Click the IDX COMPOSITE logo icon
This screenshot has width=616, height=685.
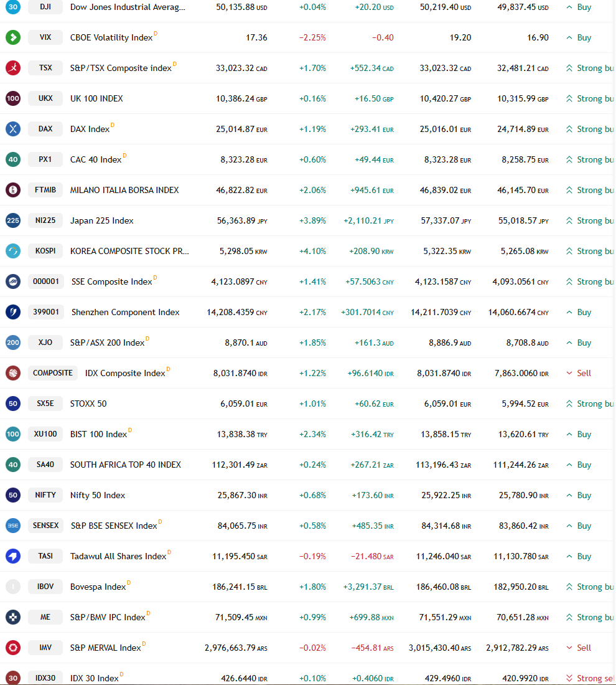(13, 373)
